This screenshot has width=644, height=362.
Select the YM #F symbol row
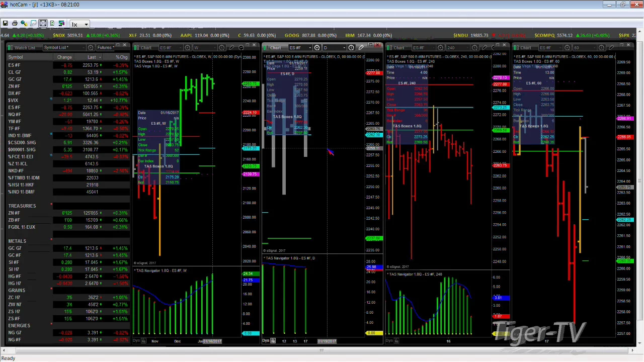point(68,122)
